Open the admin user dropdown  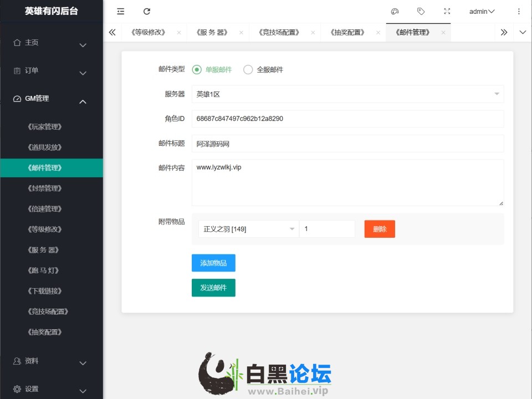coord(482,12)
